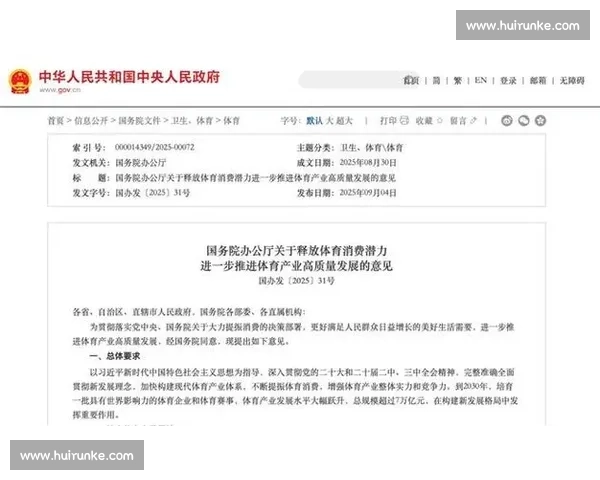Viewport: 600px width, 480px height.
Task: Click the metadata title row text
Action: [256, 178]
